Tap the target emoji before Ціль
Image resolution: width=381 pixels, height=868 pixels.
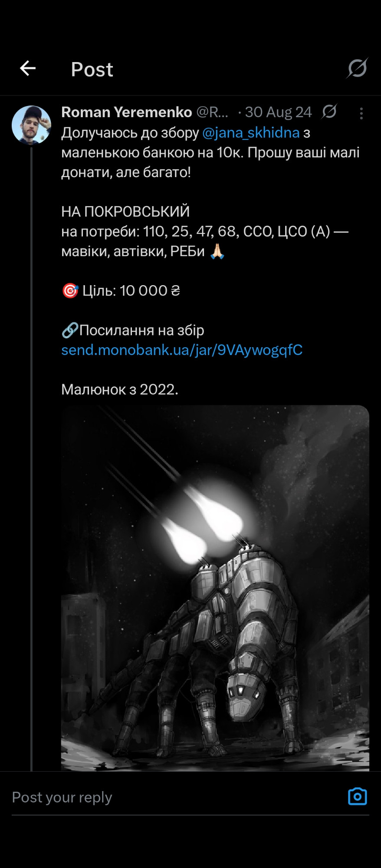pyautogui.click(x=70, y=291)
